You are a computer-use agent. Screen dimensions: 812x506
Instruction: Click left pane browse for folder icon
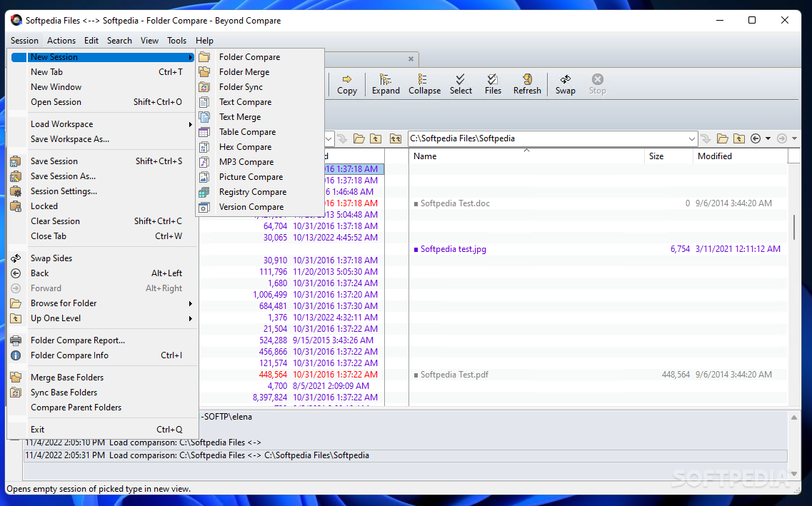click(x=359, y=138)
